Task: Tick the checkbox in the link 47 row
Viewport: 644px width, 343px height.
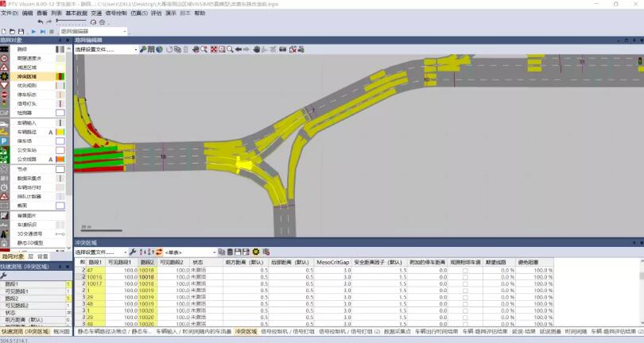Action: point(465,271)
